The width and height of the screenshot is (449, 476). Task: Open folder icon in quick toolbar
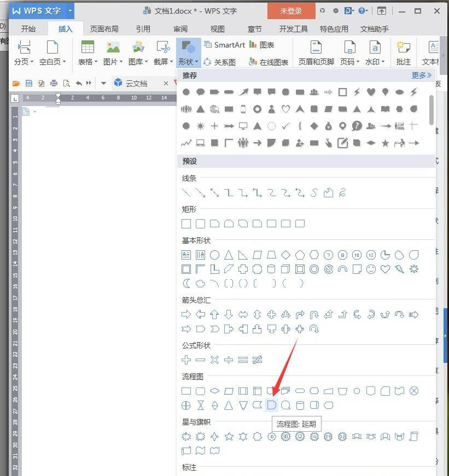[x=16, y=83]
